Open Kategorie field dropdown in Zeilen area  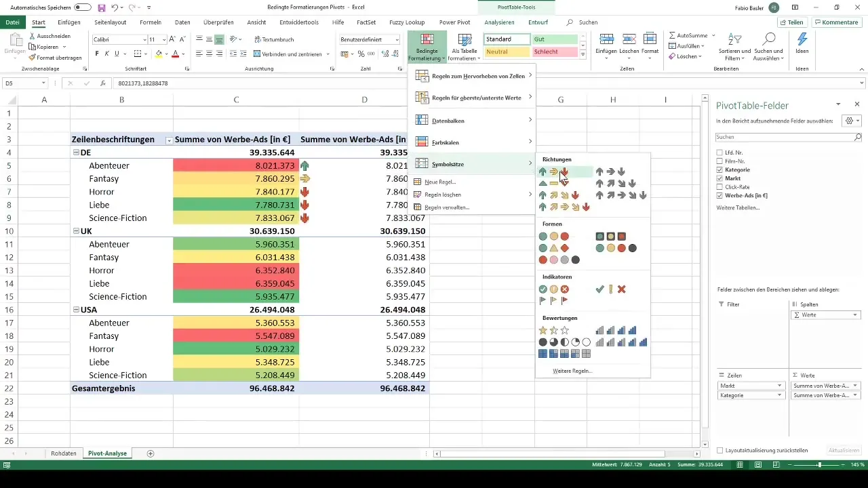pyautogui.click(x=779, y=394)
